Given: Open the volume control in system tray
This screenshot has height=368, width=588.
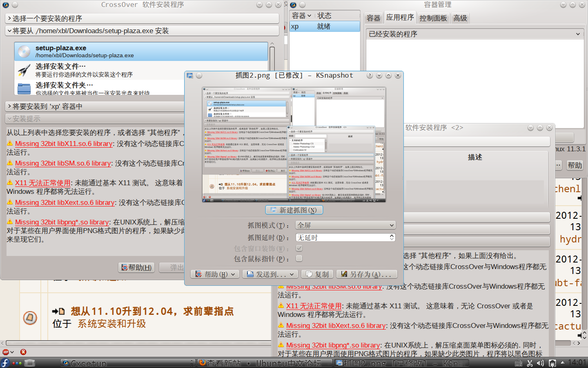Looking at the screenshot, I should click(540, 363).
